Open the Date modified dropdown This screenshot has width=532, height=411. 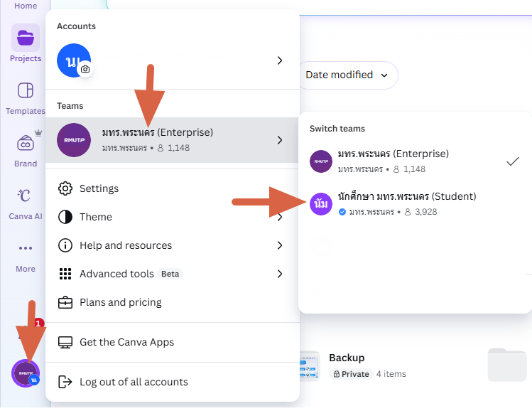coord(347,75)
